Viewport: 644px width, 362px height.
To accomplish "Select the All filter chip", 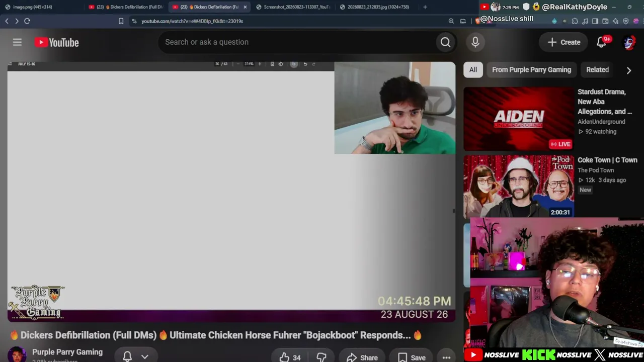I will 473,70.
